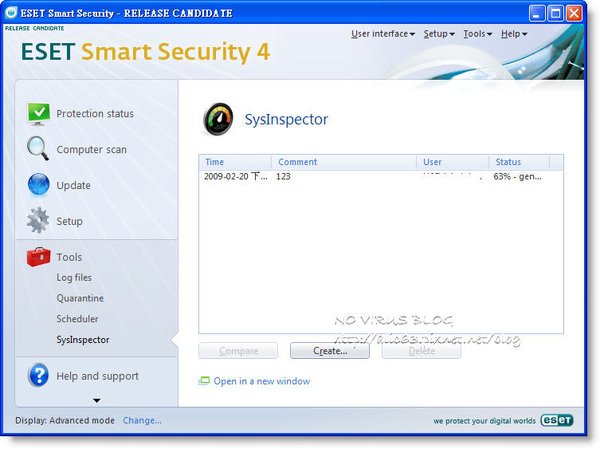Click the Setup gear icon
The image size is (600, 449).
38,220
